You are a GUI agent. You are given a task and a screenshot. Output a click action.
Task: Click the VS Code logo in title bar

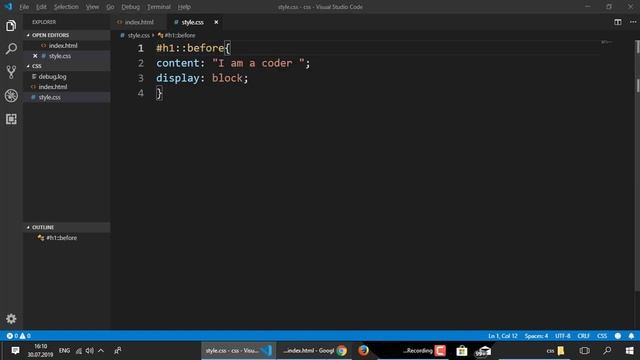(x=8, y=7)
